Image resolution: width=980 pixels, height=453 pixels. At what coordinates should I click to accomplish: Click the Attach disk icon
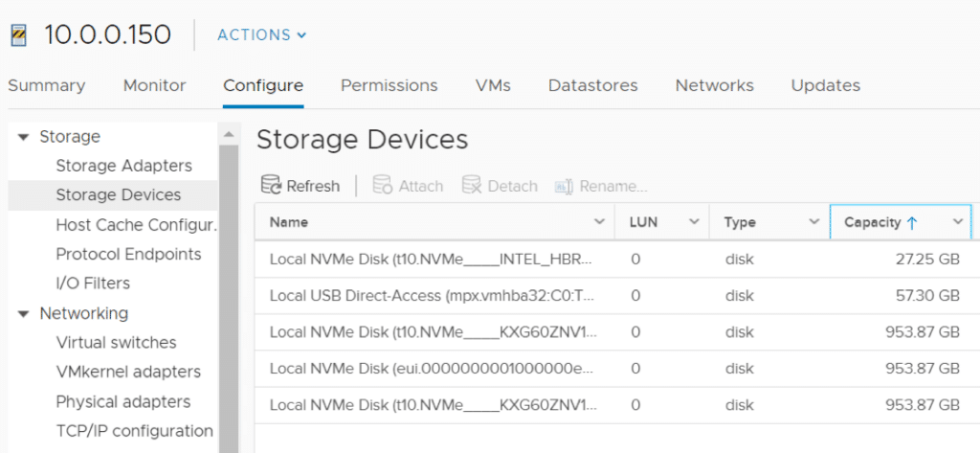[382, 185]
